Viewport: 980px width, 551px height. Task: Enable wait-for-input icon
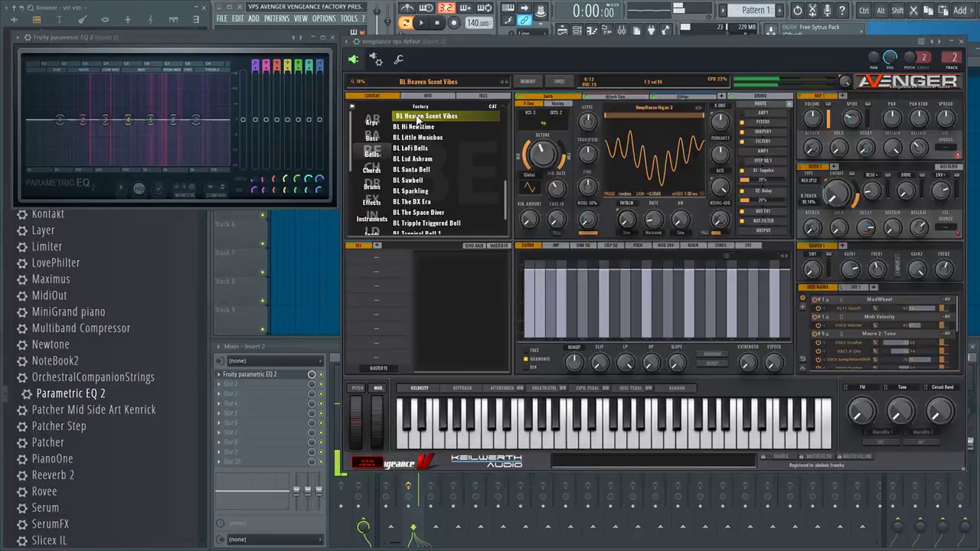point(426,8)
